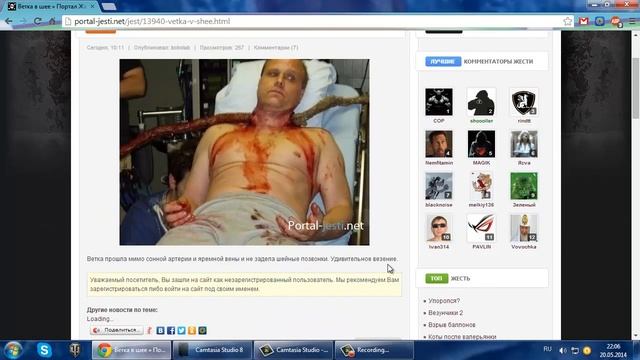Viewport: 640px width, 360px height.
Task: Open PAVLIN's ROG logo avatar
Action: tap(481, 228)
